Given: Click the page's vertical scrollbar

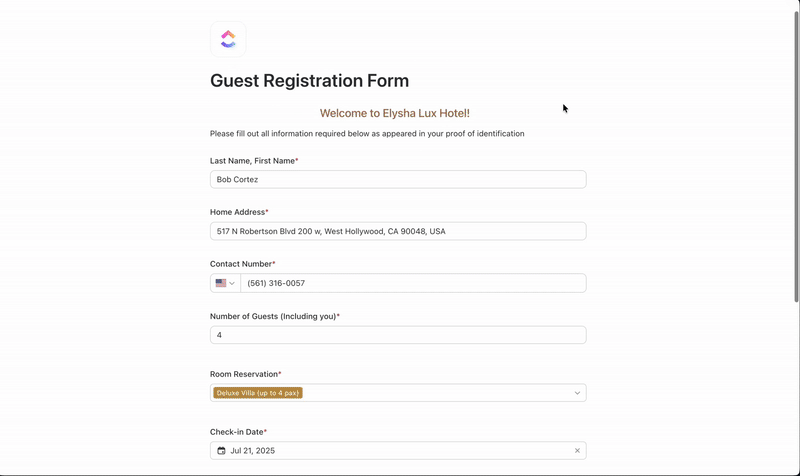Looking at the screenshot, I should click(x=796, y=150).
